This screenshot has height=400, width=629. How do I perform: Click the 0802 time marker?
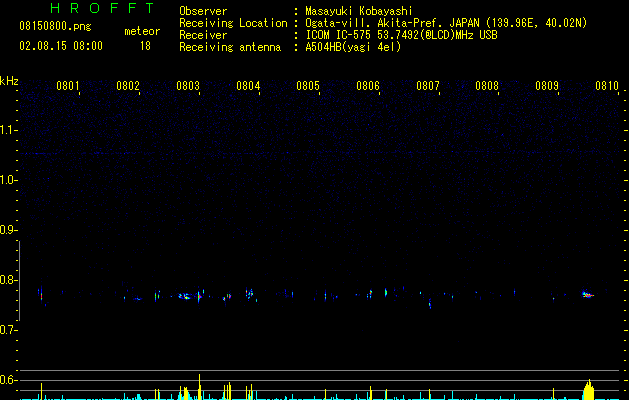128,86
